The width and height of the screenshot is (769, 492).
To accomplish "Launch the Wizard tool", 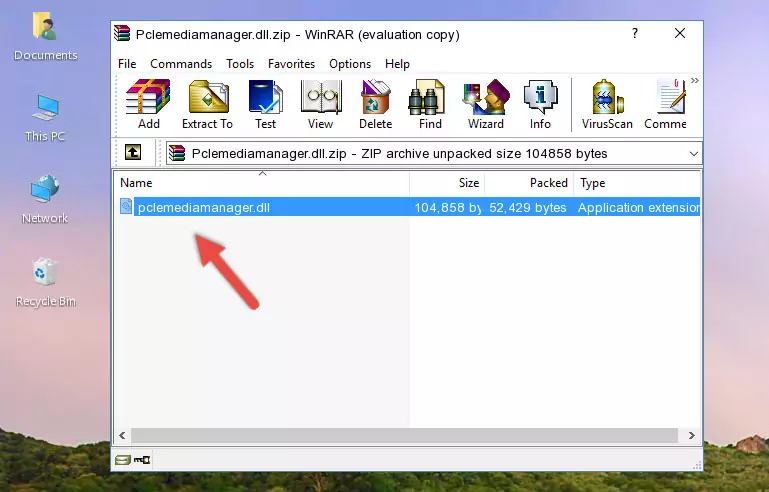I will click(x=486, y=104).
